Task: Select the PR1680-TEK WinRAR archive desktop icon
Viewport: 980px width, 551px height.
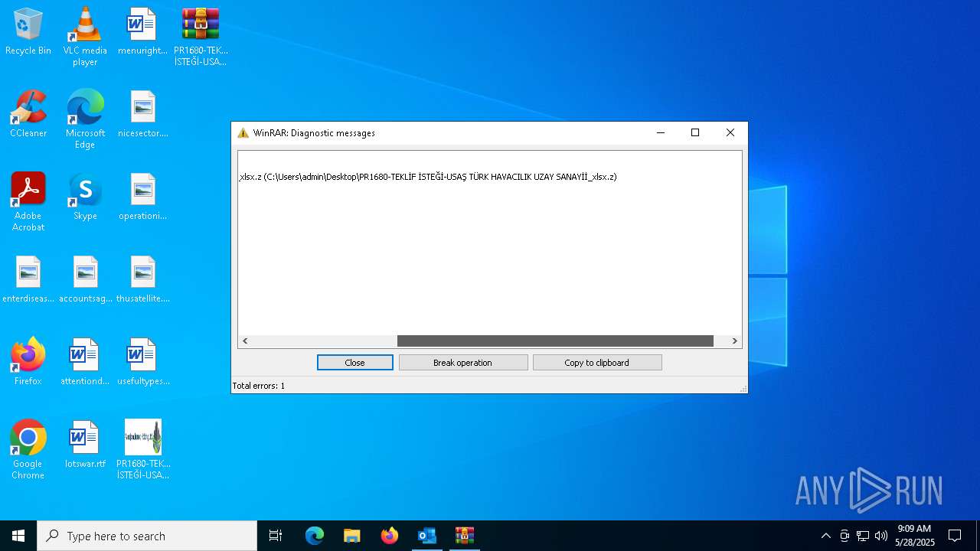Action: pos(201,37)
